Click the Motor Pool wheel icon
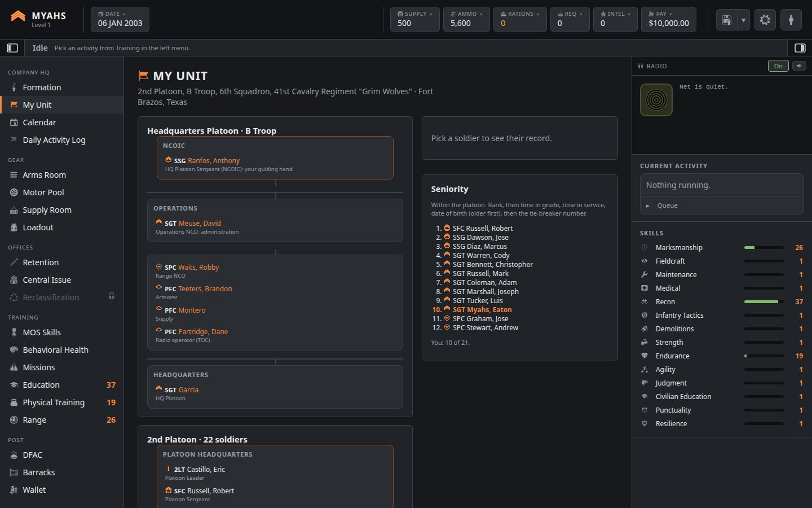Viewport: 812px width, 508px height. click(14, 192)
